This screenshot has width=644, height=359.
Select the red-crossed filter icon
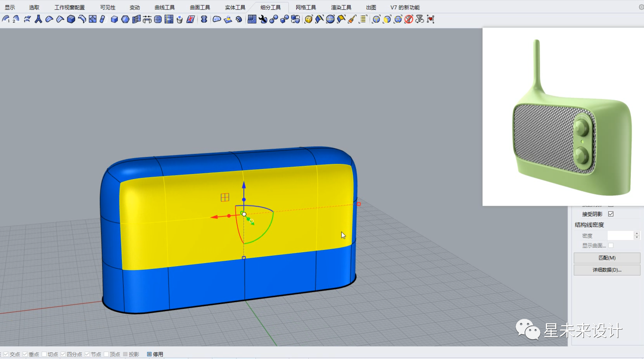409,19
